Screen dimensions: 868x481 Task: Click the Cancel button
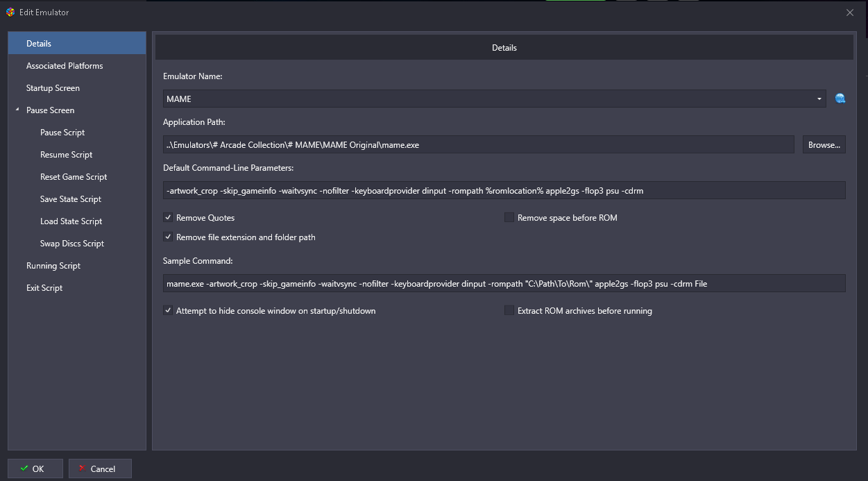coord(100,469)
